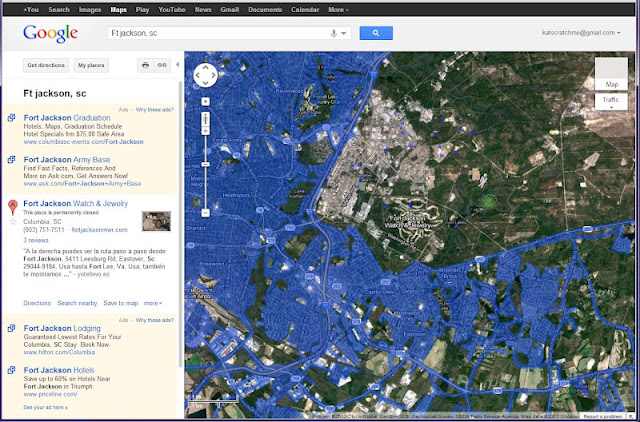Image resolution: width=640 pixels, height=422 pixels.
Task: Open www.priceline.com link
Action: pyautogui.click(x=51, y=394)
